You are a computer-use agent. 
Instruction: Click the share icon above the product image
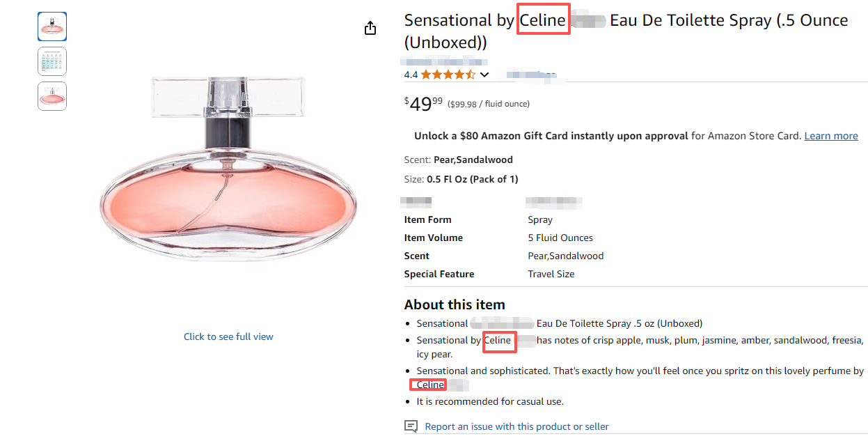370,28
